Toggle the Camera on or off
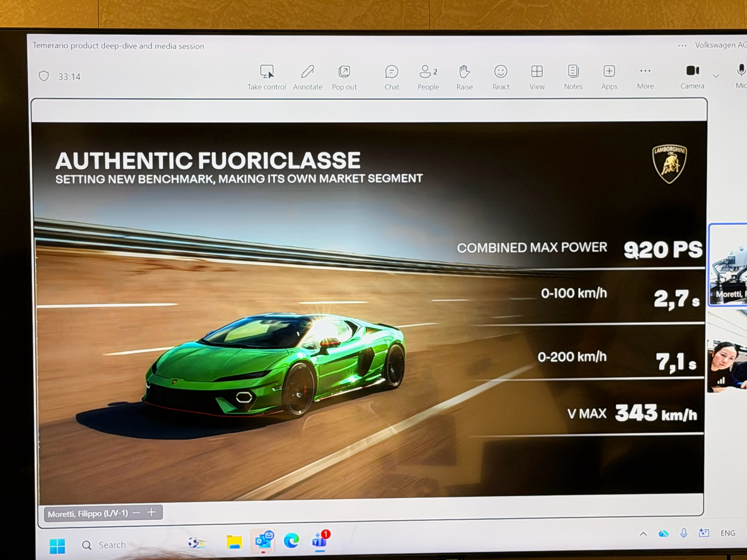Viewport: 747px width, 560px height. 692,77
